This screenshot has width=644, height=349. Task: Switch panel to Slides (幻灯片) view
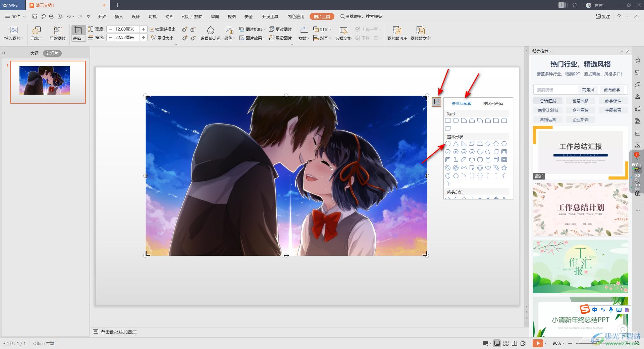pyautogui.click(x=52, y=53)
